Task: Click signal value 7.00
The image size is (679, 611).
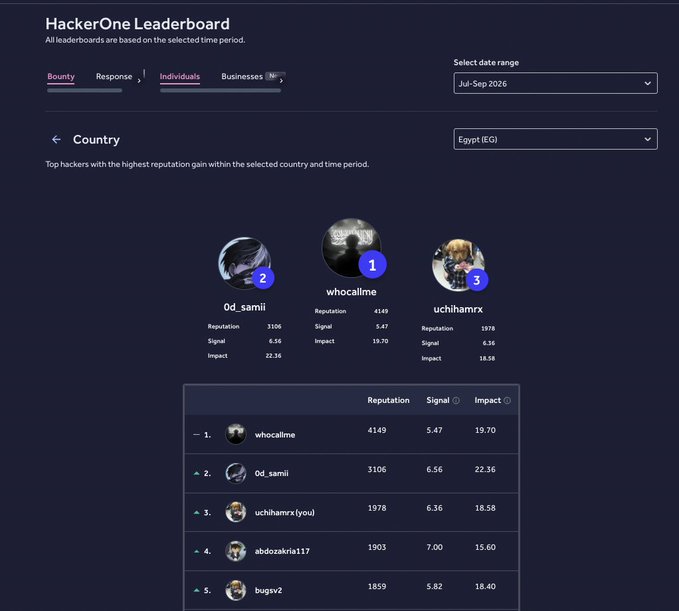Action: point(434,547)
